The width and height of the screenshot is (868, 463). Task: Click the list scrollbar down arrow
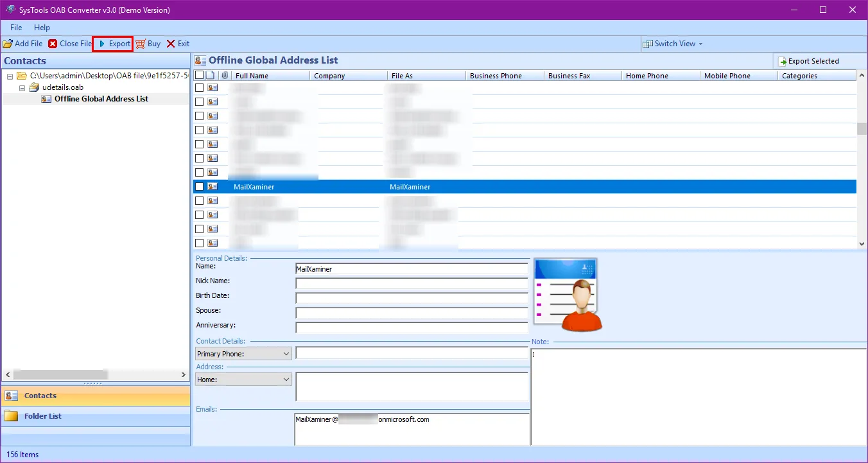tap(862, 244)
